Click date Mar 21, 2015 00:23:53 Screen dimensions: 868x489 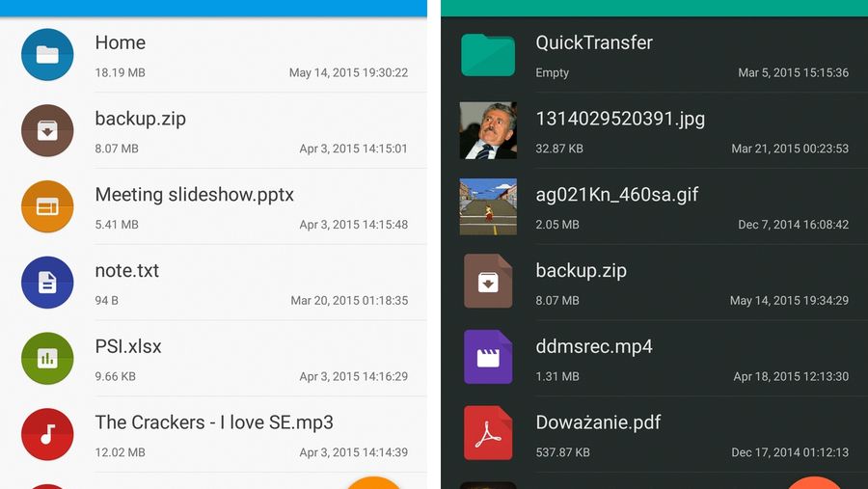point(790,149)
